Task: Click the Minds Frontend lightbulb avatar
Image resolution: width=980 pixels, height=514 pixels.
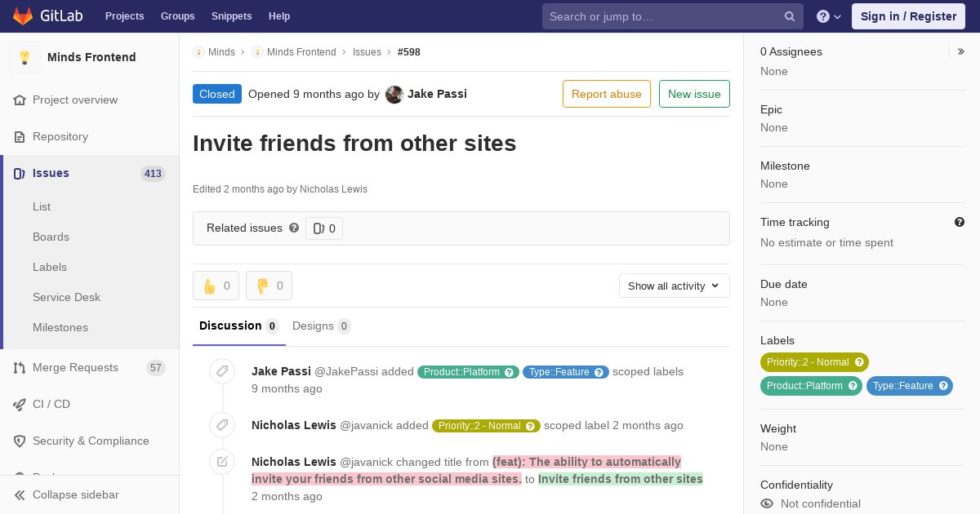Action: pyautogui.click(x=24, y=57)
